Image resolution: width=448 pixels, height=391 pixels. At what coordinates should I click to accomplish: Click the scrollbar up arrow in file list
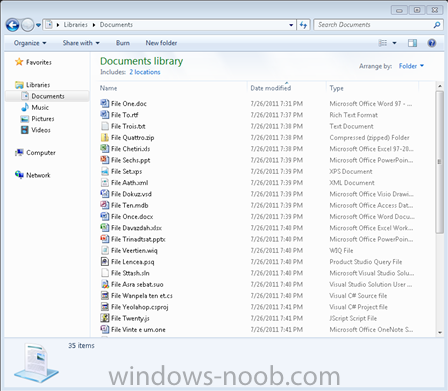click(440, 87)
